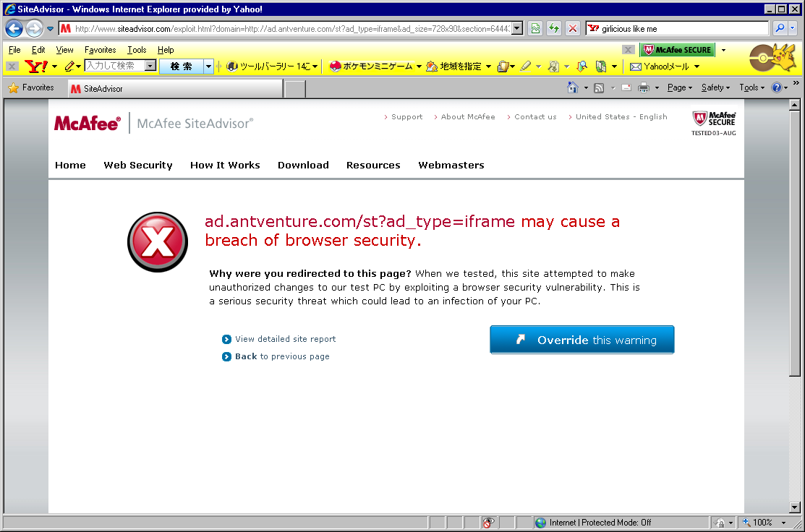Click the Yahoo!メール envelope button

click(x=659, y=66)
